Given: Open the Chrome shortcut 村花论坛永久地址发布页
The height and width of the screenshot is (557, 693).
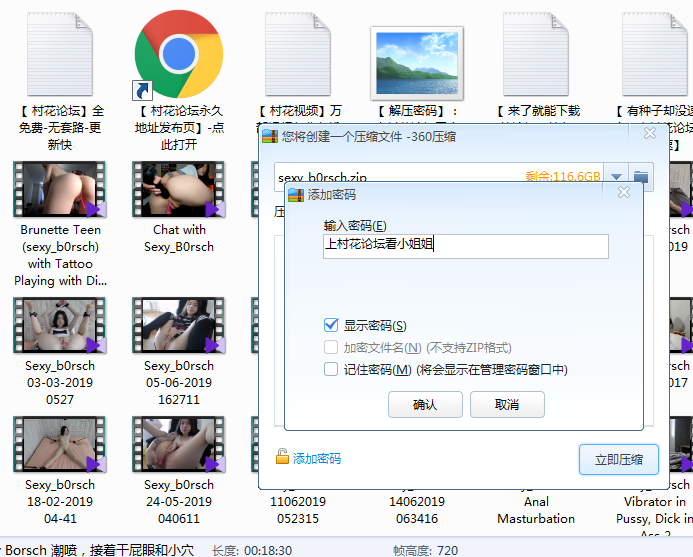Looking at the screenshot, I should click(178, 52).
